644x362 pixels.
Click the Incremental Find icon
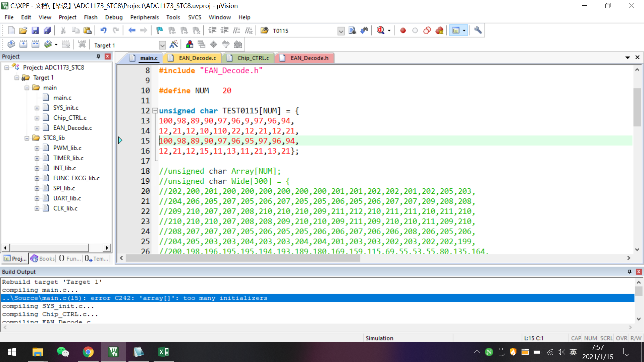(x=364, y=31)
